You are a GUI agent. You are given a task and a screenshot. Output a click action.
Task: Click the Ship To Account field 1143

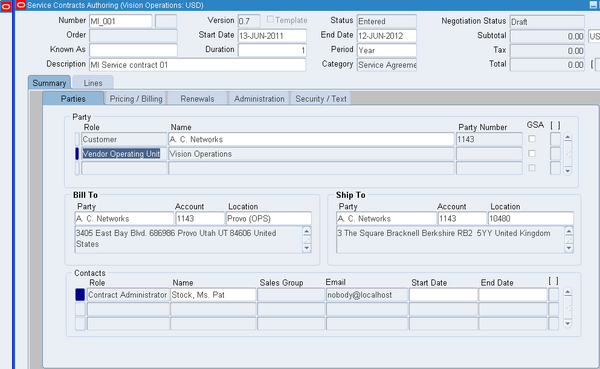(462, 219)
